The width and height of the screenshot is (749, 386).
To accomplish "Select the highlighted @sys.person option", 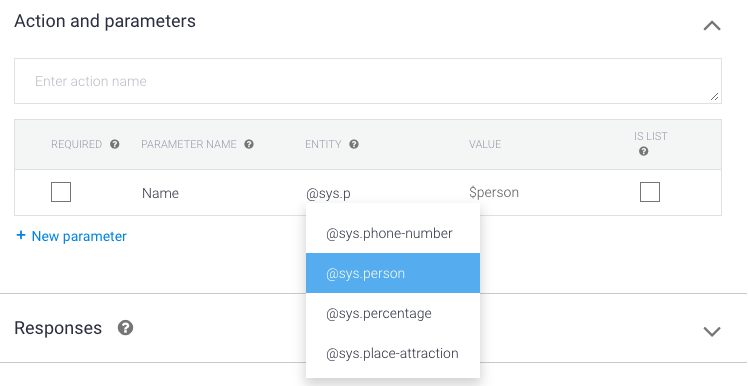I will click(393, 273).
